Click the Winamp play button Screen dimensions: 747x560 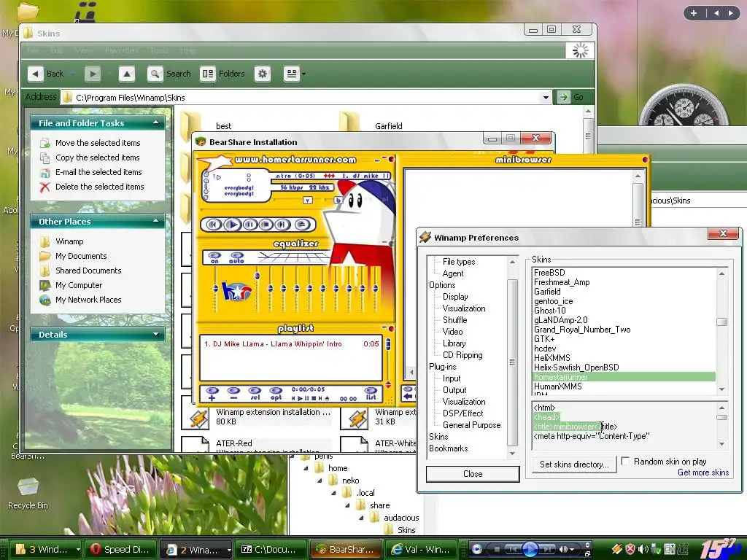tap(232, 225)
